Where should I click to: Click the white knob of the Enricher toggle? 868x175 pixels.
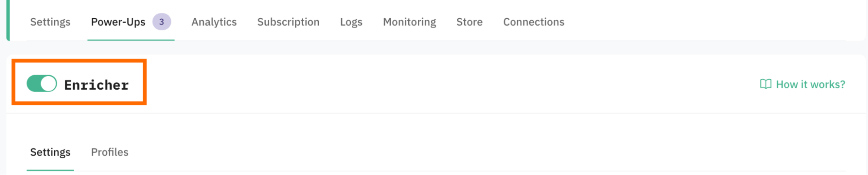tap(49, 84)
